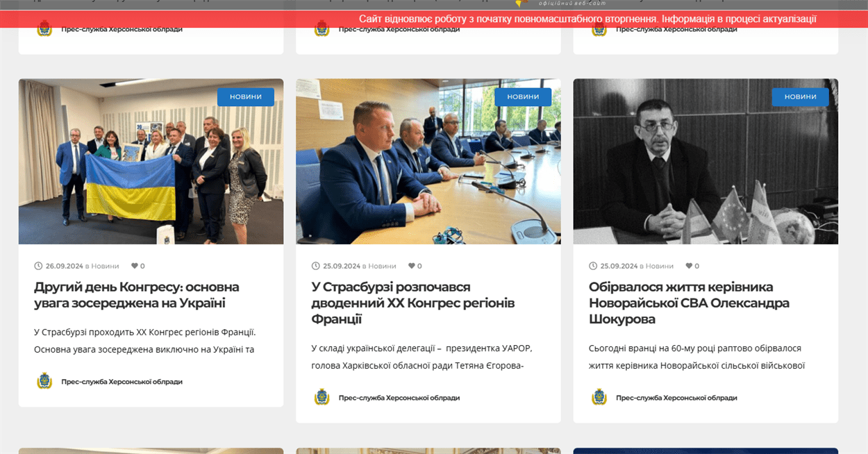Screen dimensions: 868x454
Task: Select author crest avatar under Шокурова article
Action: 599,397
